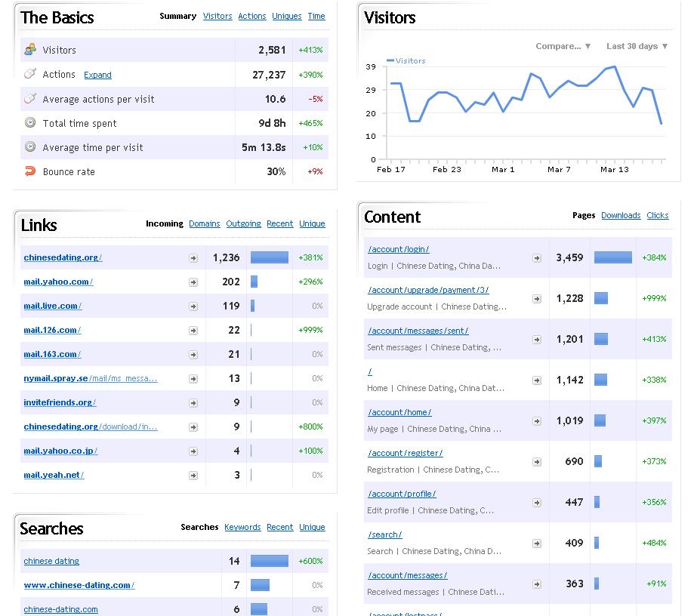Open arrow icon for Home page row
694x616 pixels.
click(537, 380)
